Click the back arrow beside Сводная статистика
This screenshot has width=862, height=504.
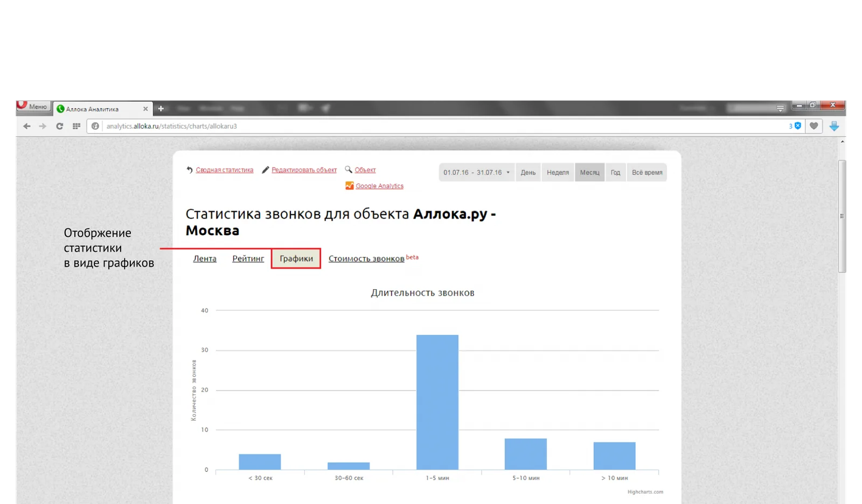point(190,170)
